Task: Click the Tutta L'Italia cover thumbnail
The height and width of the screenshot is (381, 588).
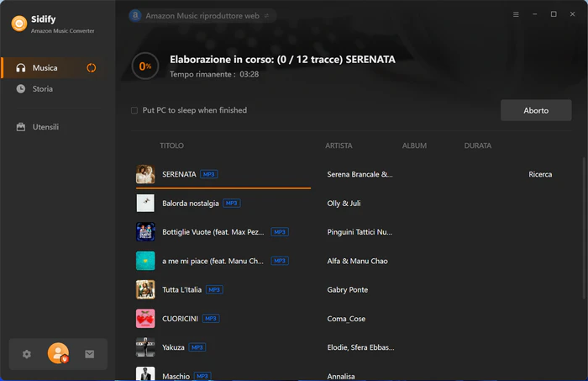Action: 145,290
